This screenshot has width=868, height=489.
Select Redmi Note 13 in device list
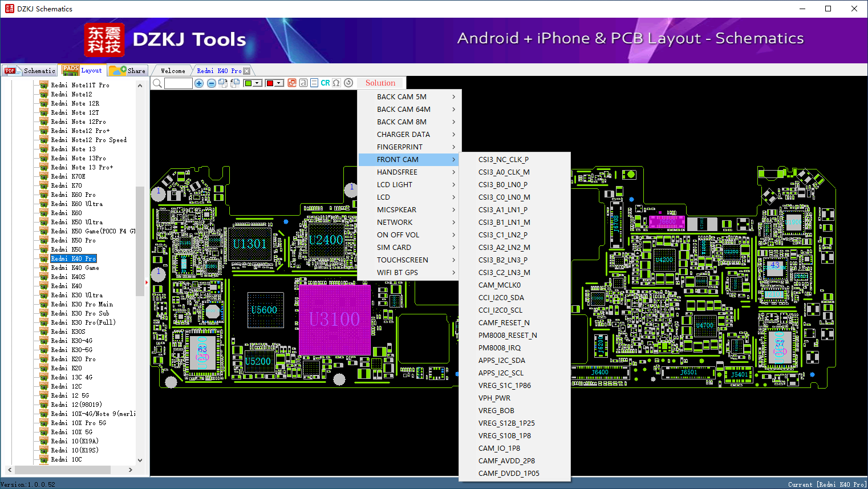click(73, 149)
